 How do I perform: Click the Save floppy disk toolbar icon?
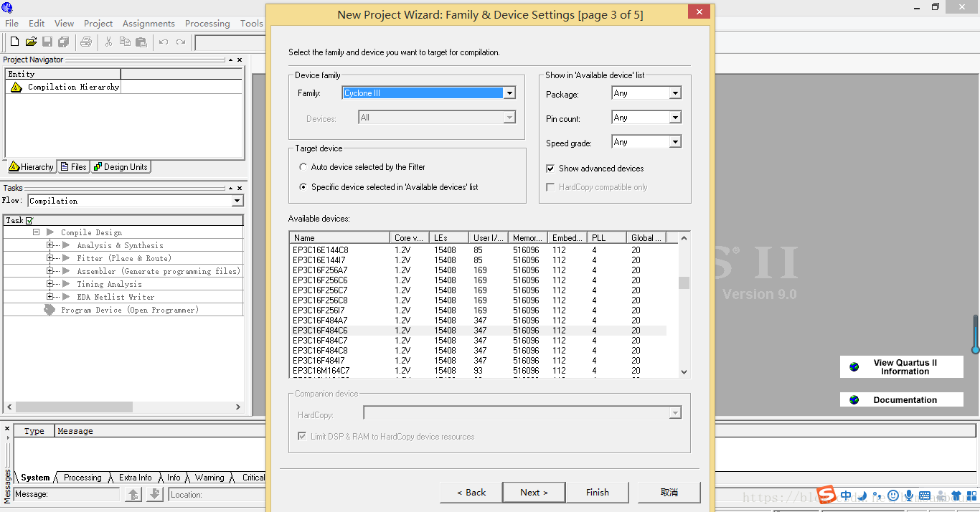pos(47,42)
